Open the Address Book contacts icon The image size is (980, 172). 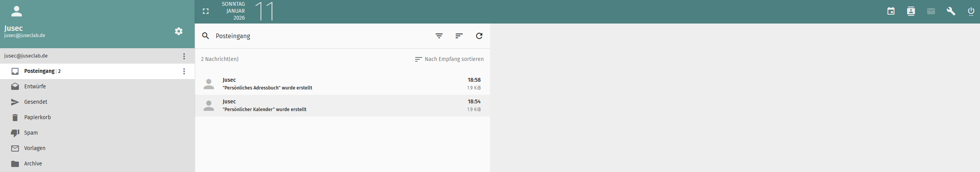[x=911, y=11]
